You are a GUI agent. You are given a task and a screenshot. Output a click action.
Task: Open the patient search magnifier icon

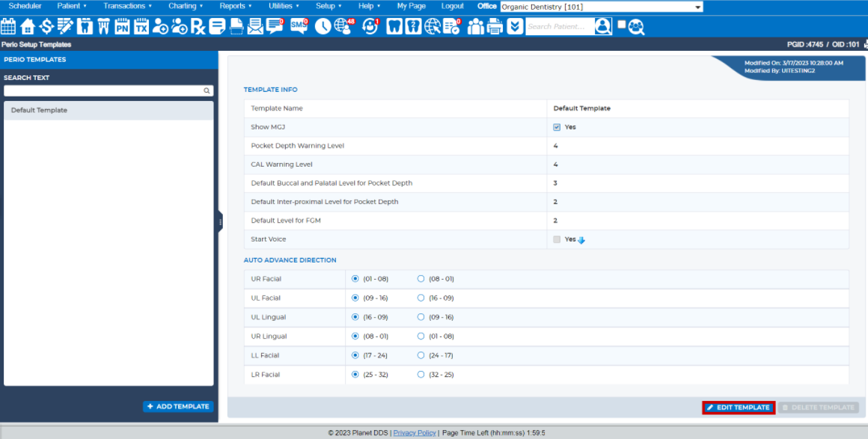[x=602, y=26]
